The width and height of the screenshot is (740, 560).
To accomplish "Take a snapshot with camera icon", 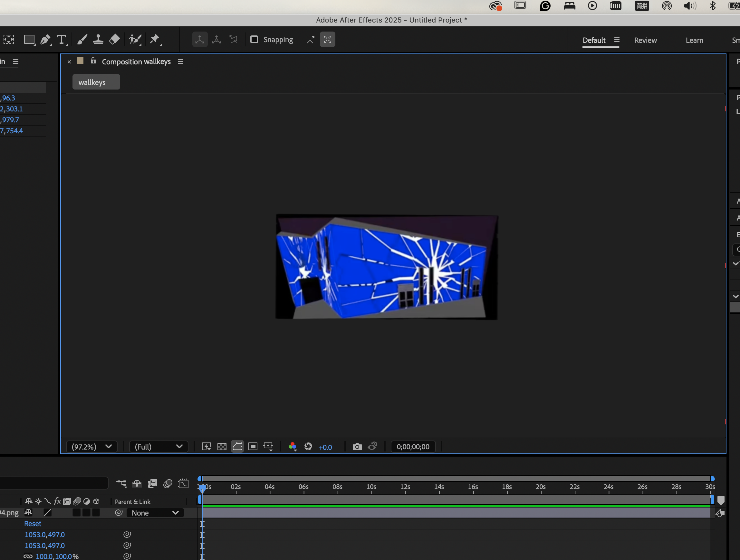I will tap(357, 447).
